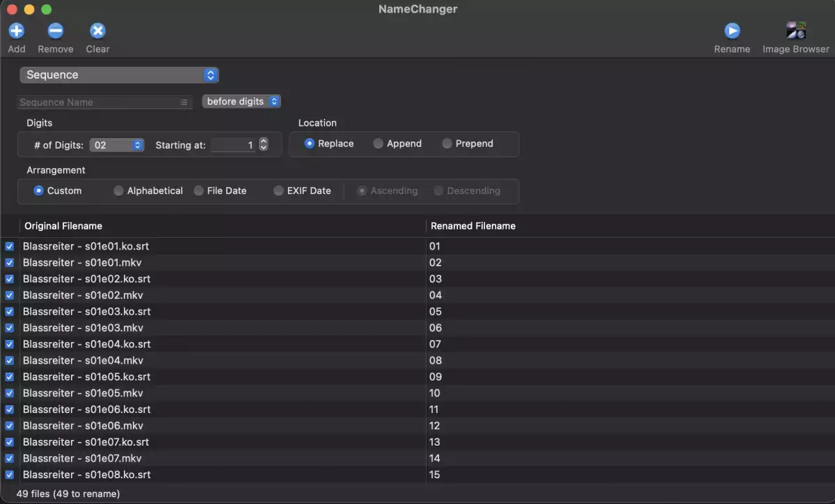Click renamed filename '13'
Image resolution: width=835 pixels, height=504 pixels.
coord(435,442)
